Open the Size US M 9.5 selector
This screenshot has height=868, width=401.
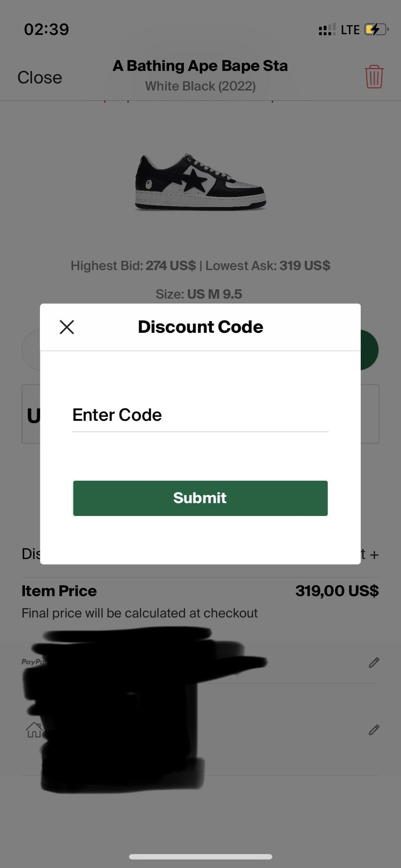click(200, 294)
